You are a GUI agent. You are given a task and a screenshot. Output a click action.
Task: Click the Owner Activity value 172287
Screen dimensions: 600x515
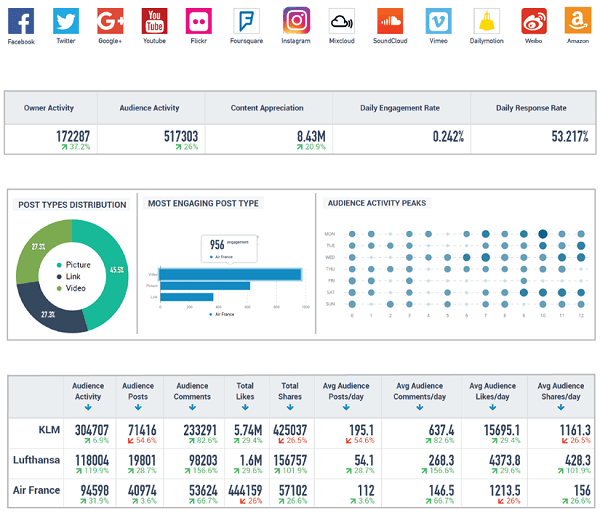pyautogui.click(x=73, y=136)
